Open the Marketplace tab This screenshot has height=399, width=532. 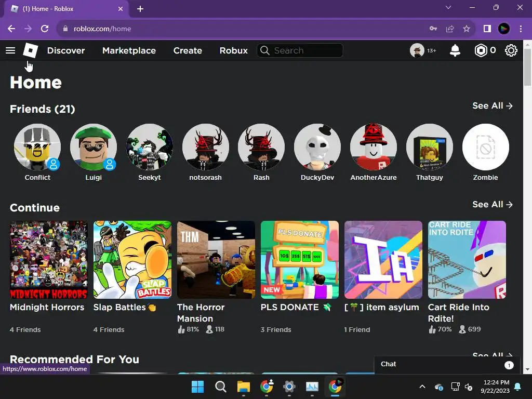pos(129,50)
